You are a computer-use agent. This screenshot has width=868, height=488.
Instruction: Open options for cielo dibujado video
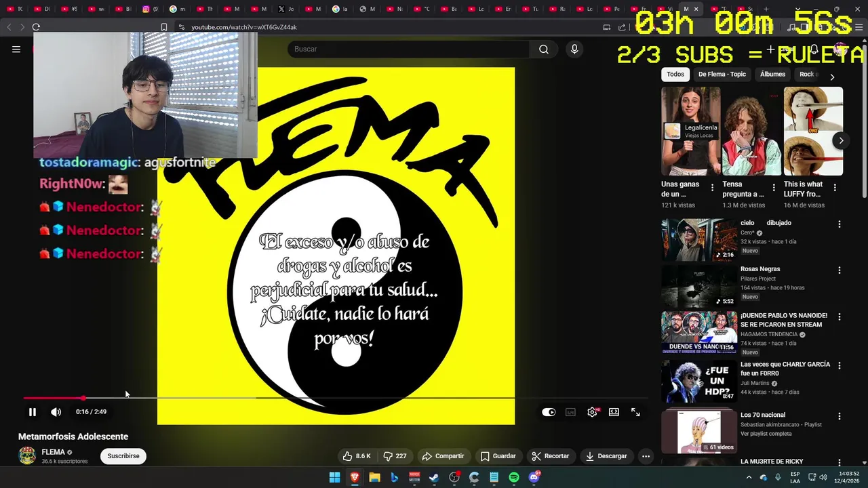tap(840, 224)
